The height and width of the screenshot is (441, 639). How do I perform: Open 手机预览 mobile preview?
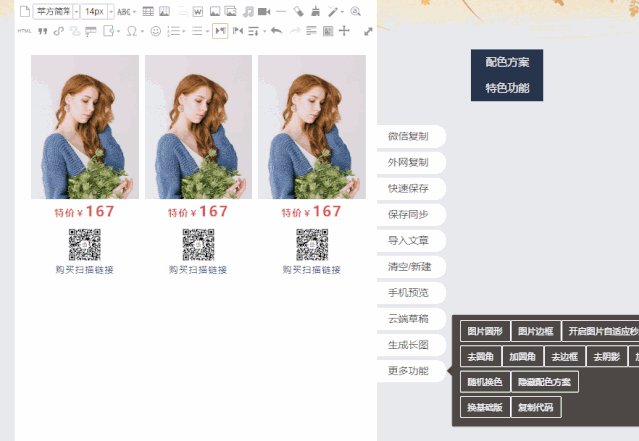point(411,293)
